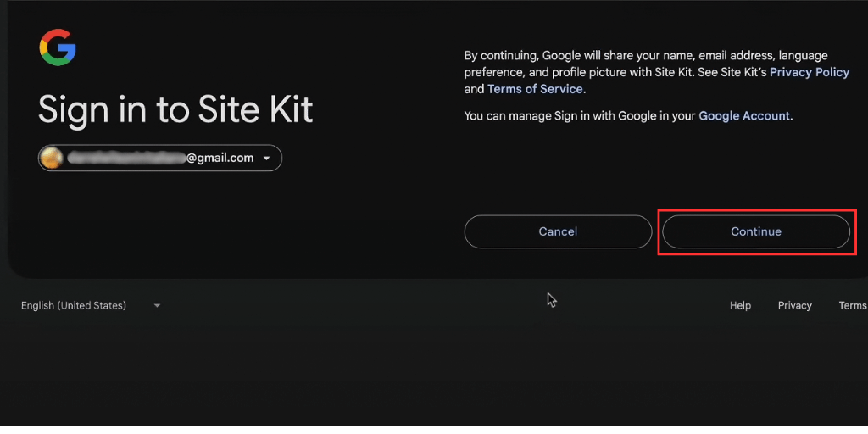Viewport: 868px width, 434px height.
Task: Open the English (United States) language dropdown
Action: coord(91,305)
